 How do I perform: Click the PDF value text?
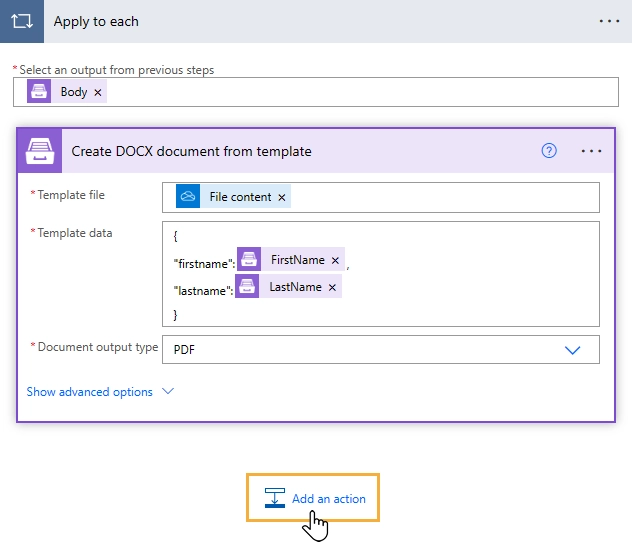point(184,349)
